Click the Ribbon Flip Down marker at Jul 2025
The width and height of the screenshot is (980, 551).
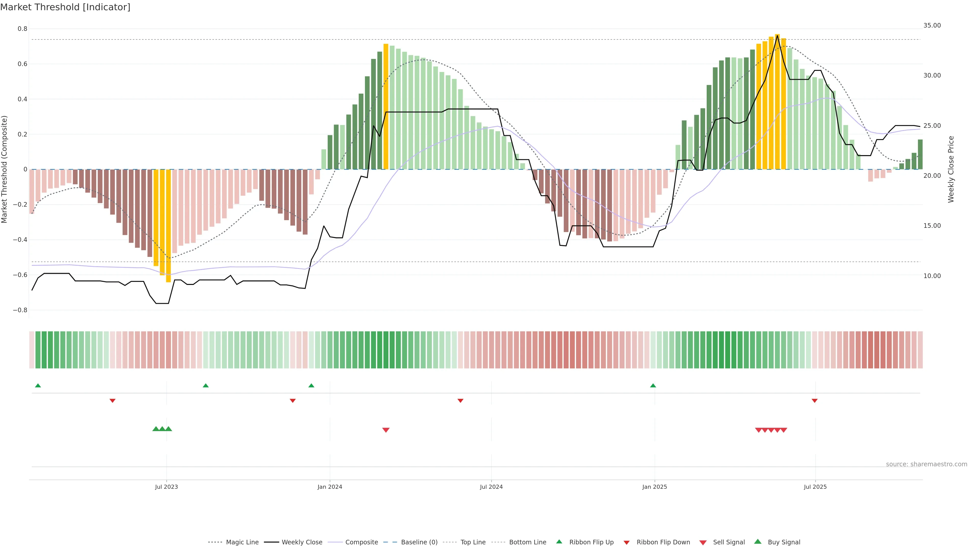tap(815, 401)
